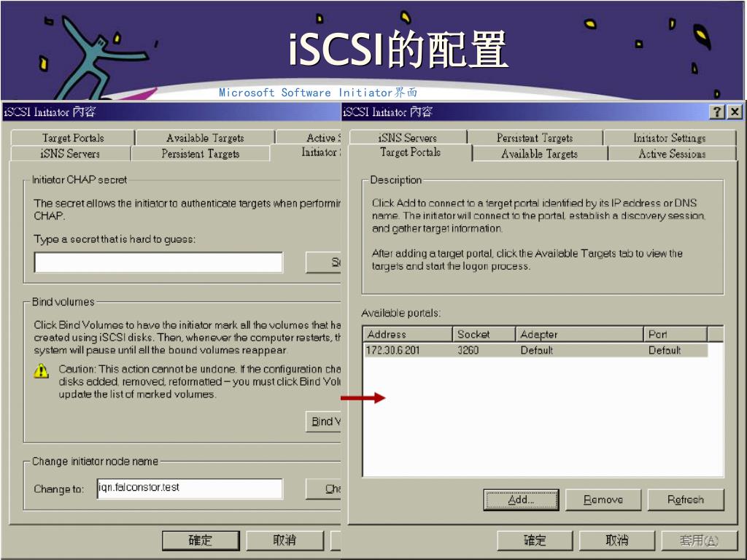This screenshot has height=560, width=747.
Task: Click 取消 button in left window
Action: tap(285, 540)
